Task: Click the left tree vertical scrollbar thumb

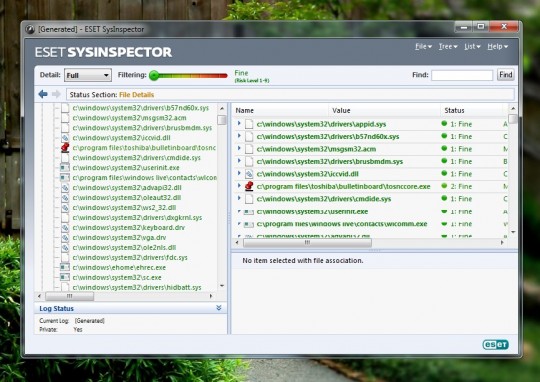Action: [x=222, y=120]
